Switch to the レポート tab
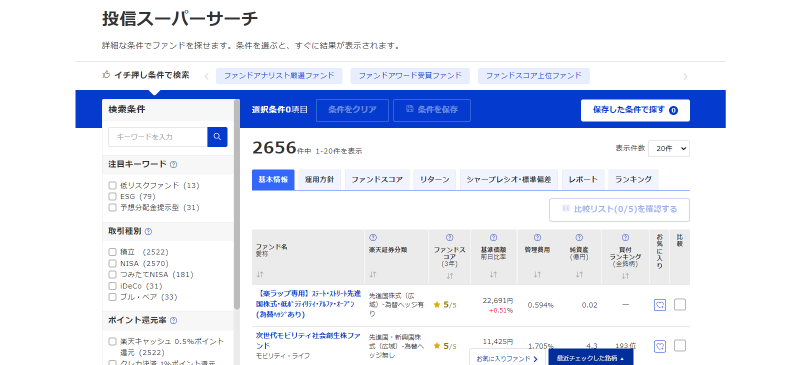This screenshot has width=801, height=365. tap(583, 180)
